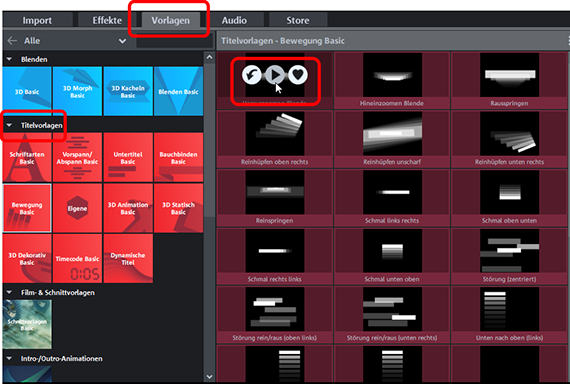The height and width of the screenshot is (384, 570).
Task: Open the Audio tab
Action: click(x=234, y=20)
